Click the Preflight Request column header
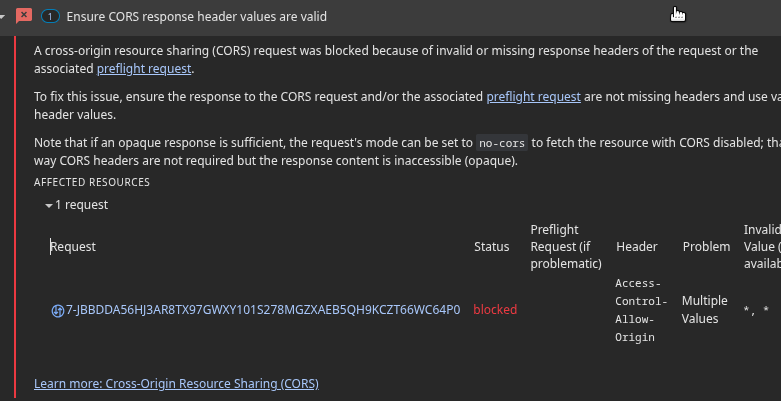Image resolution: width=781 pixels, height=401 pixels. pos(565,247)
